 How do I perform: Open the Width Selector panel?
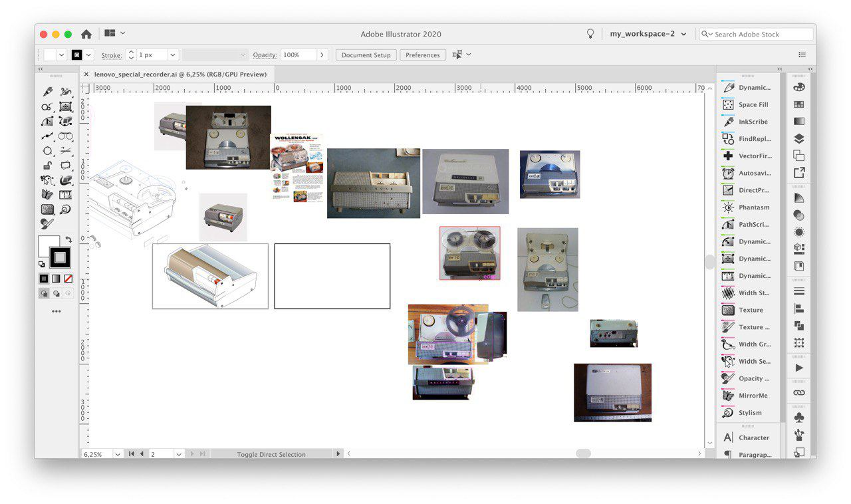(747, 361)
